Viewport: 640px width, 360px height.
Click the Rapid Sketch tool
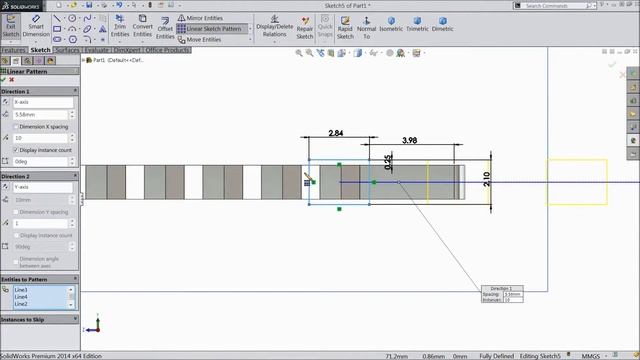[x=345, y=28]
